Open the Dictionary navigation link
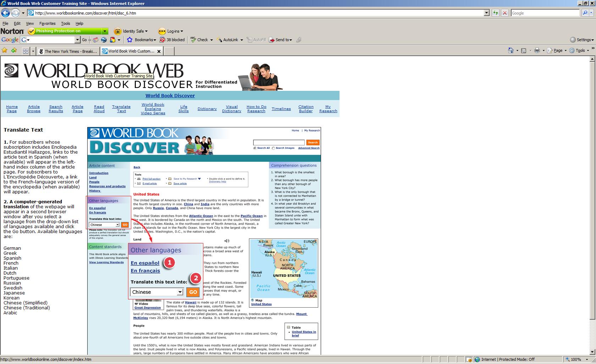This screenshot has width=596, height=364. [x=207, y=109]
